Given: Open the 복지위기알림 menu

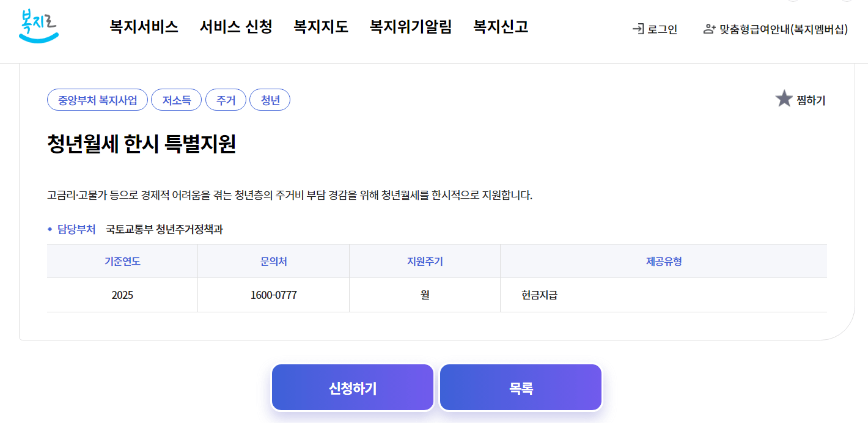Looking at the screenshot, I should click(x=410, y=26).
